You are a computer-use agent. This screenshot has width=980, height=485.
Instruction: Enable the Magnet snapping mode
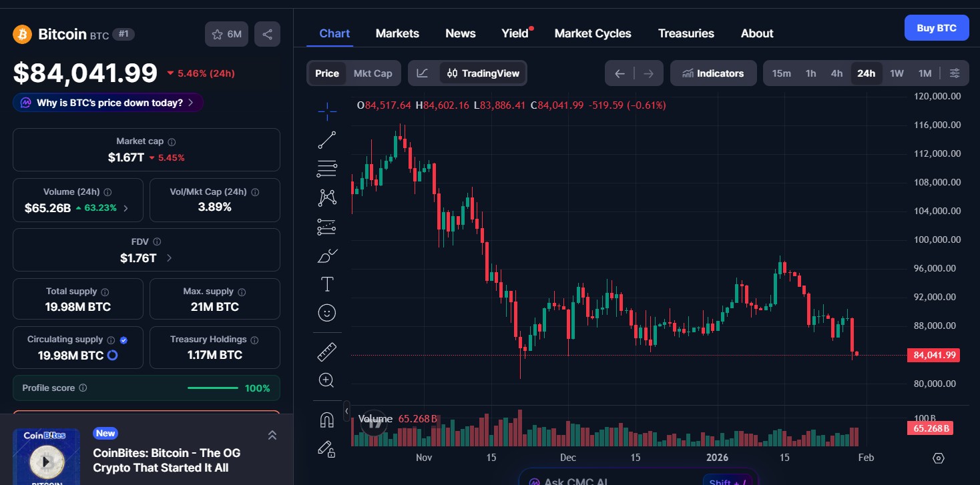326,419
